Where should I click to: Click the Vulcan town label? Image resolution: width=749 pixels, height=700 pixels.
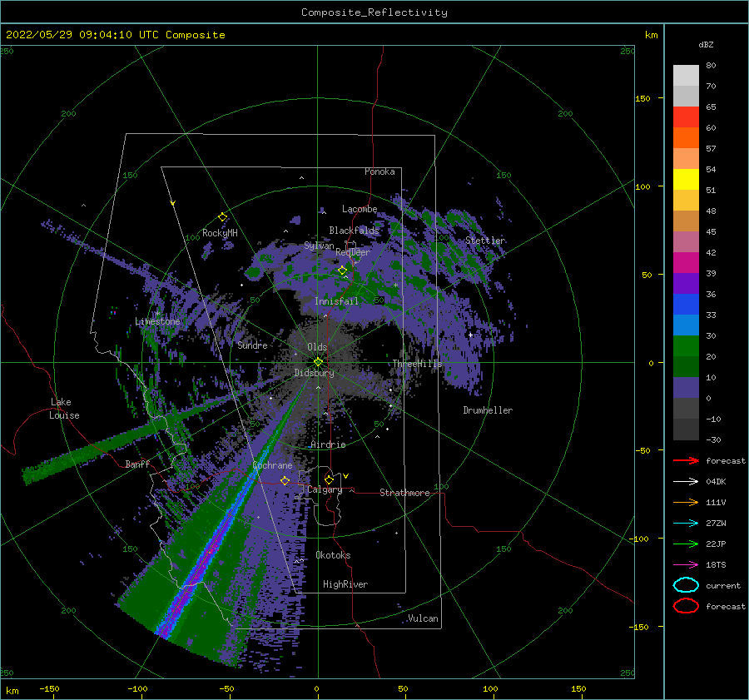pyautogui.click(x=424, y=618)
